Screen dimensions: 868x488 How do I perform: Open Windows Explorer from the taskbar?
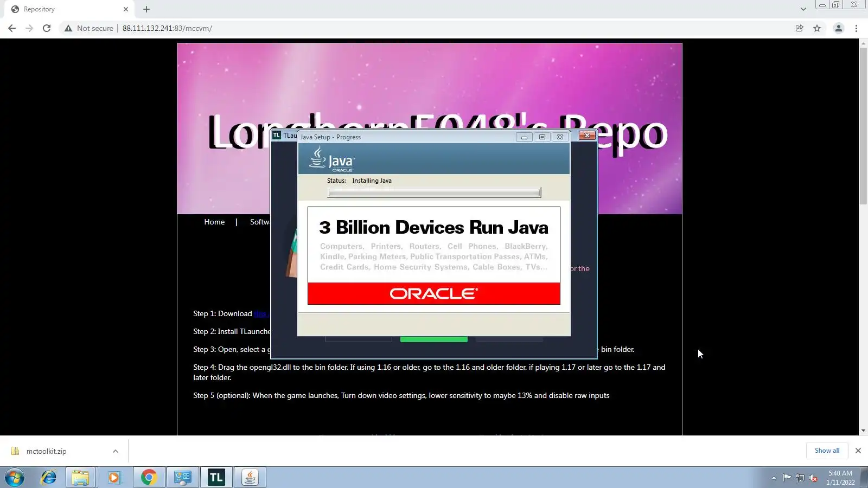(81, 478)
